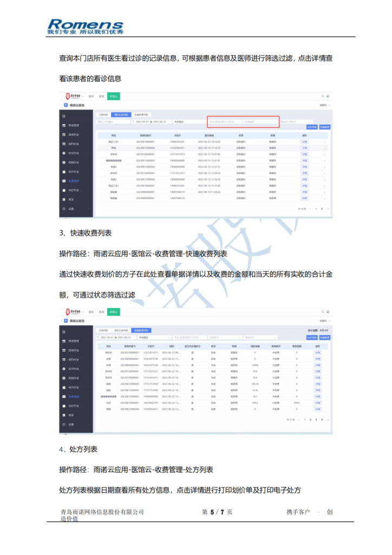Open 选择医生 dropdown in lower screenshot
Screen dimensions: 392x555
(x=225, y=337)
